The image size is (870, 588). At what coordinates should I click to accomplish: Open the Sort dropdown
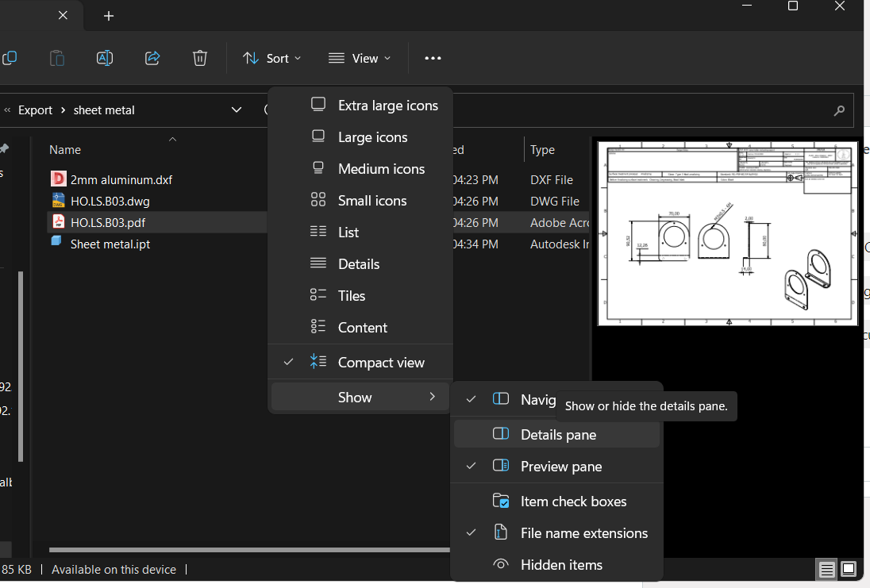pyautogui.click(x=272, y=58)
